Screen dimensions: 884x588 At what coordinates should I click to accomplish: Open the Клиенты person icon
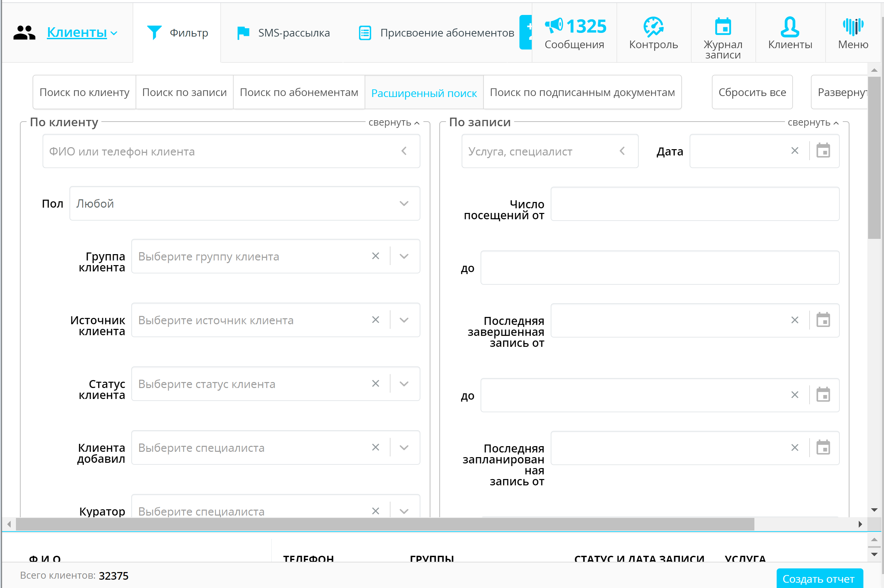[x=790, y=27]
